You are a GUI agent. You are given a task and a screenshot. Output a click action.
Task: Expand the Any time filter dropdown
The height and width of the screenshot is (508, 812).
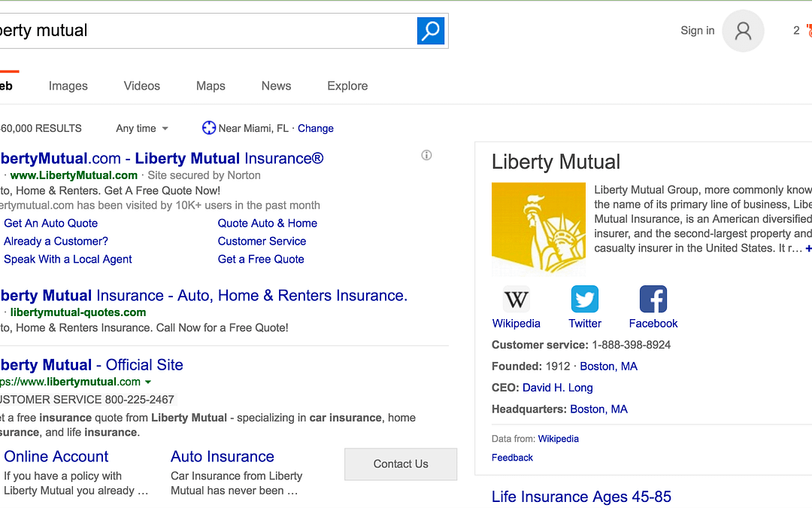pyautogui.click(x=142, y=128)
